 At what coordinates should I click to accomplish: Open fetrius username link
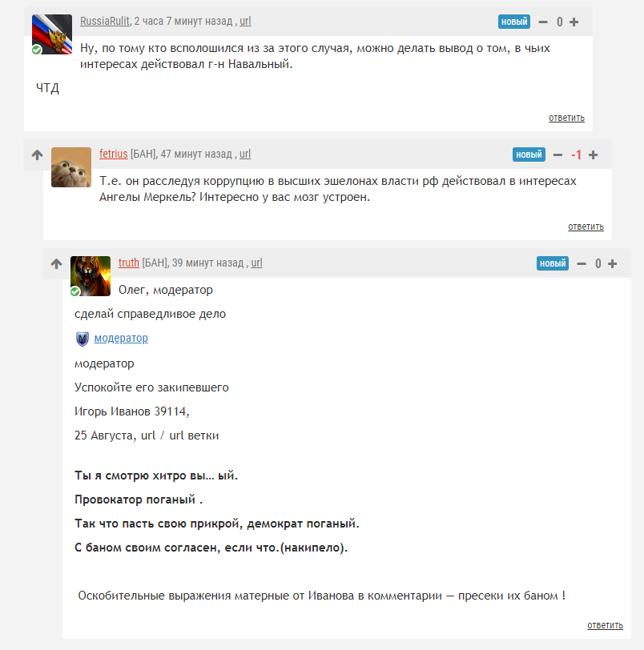113,154
